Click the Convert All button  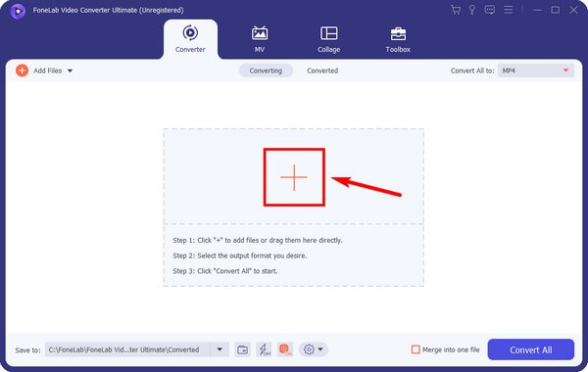530,349
